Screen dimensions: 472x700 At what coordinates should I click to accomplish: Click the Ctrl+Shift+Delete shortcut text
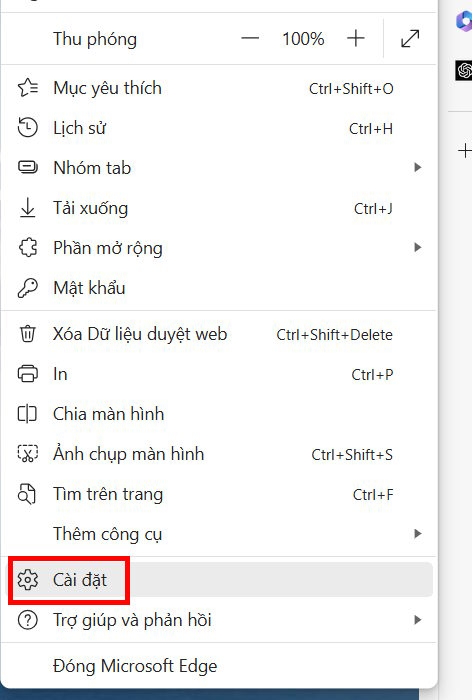[334, 335]
